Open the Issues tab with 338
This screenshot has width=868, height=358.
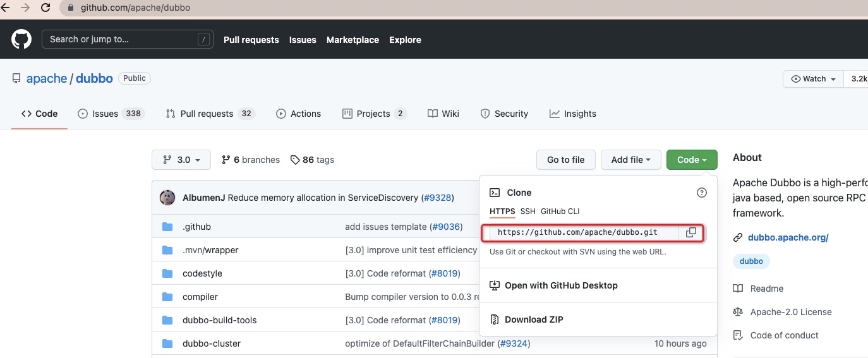tap(111, 114)
